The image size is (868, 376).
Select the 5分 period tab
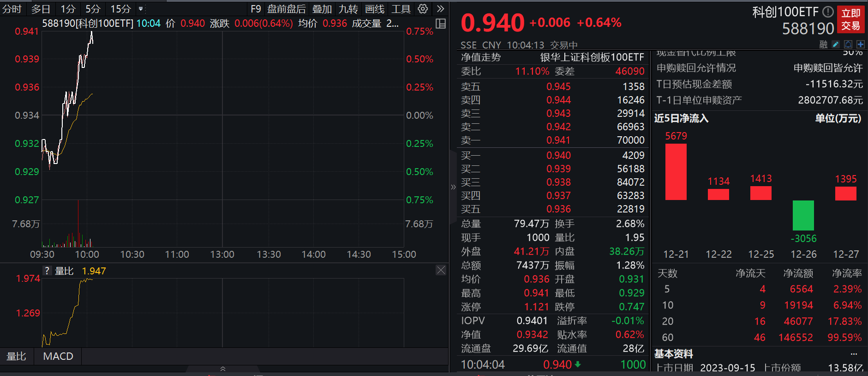click(x=93, y=9)
